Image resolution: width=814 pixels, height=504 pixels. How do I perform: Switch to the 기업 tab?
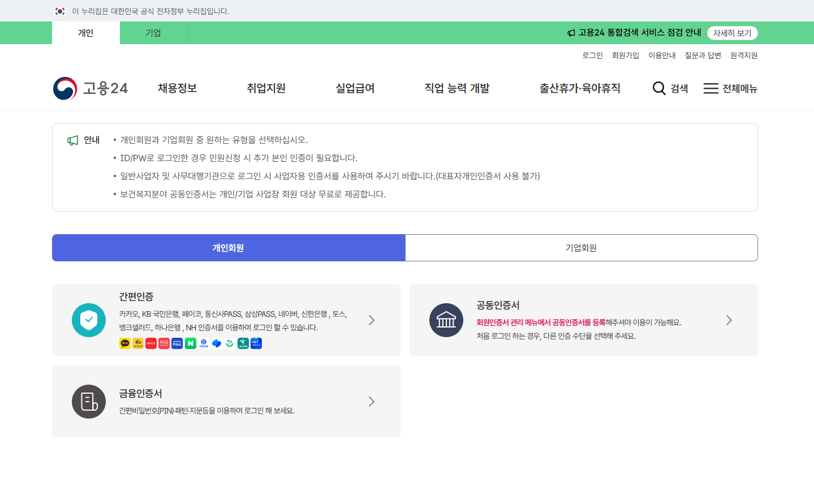coord(153,33)
